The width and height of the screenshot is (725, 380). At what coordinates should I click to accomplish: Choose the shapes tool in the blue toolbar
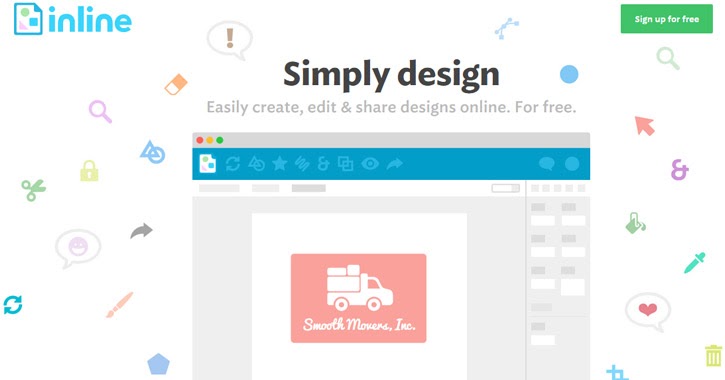click(256, 163)
